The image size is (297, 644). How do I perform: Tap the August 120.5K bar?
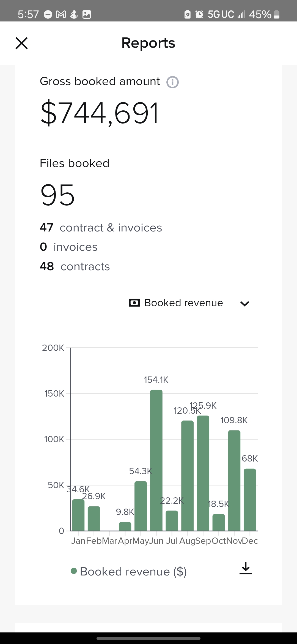point(187,476)
